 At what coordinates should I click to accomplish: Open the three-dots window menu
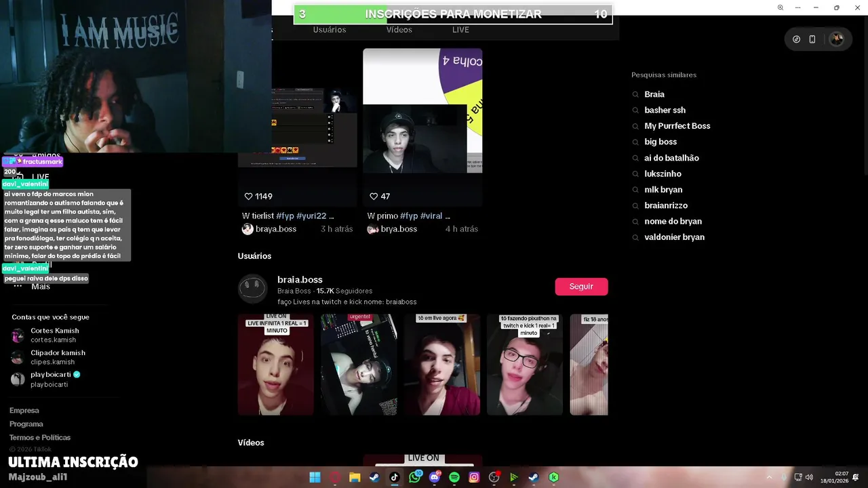[797, 7]
